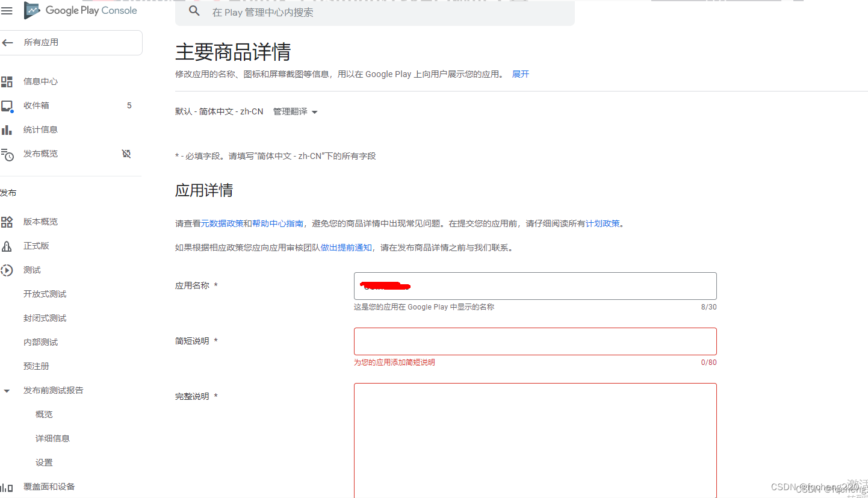868x498 pixels.
Task: 点击简短说明输入框
Action: (535, 341)
